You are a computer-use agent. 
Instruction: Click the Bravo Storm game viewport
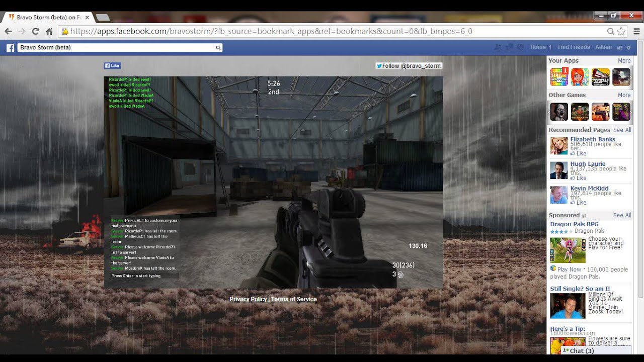click(273, 183)
